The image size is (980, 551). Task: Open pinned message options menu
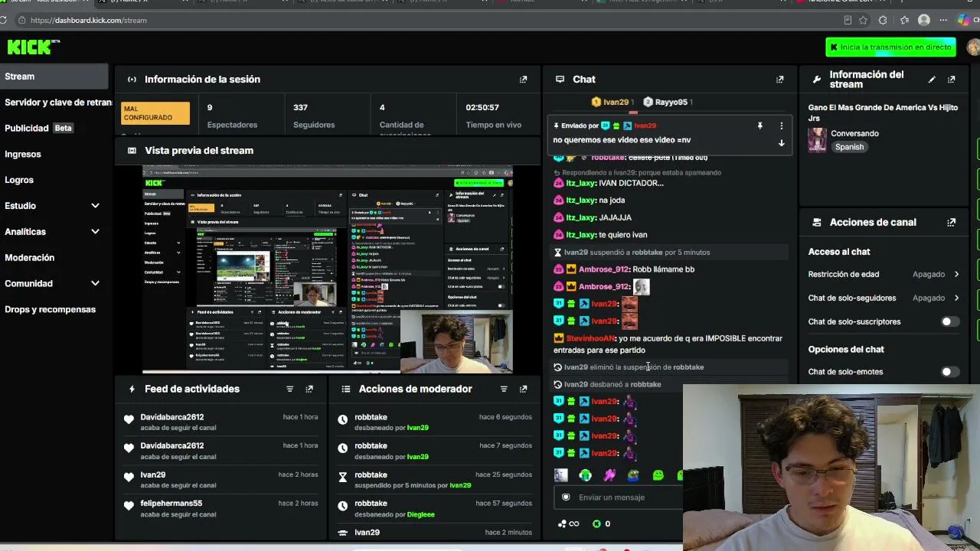(x=782, y=126)
